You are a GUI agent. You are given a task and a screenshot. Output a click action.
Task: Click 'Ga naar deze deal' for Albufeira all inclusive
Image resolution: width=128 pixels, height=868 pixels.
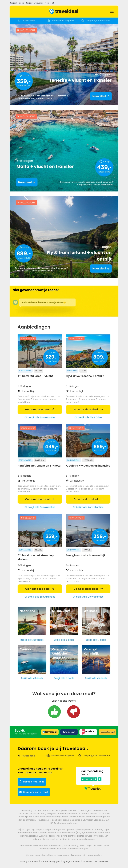coord(88,499)
